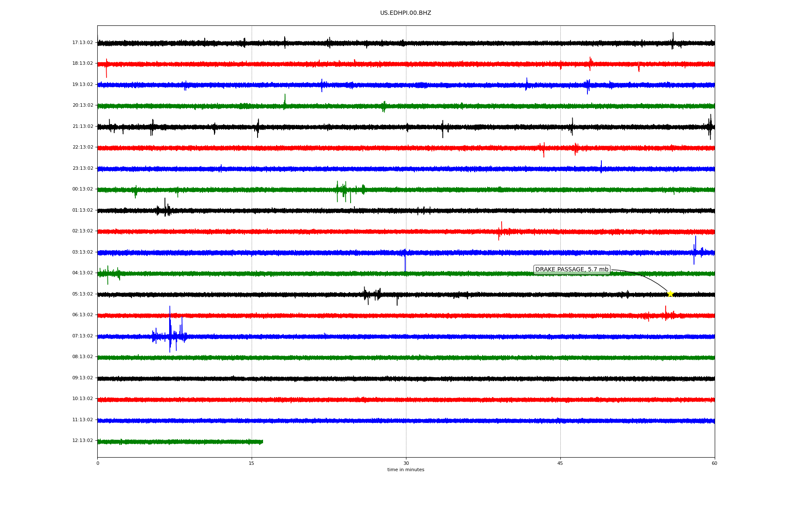Click the x-axis tick label 15

click(x=252, y=464)
